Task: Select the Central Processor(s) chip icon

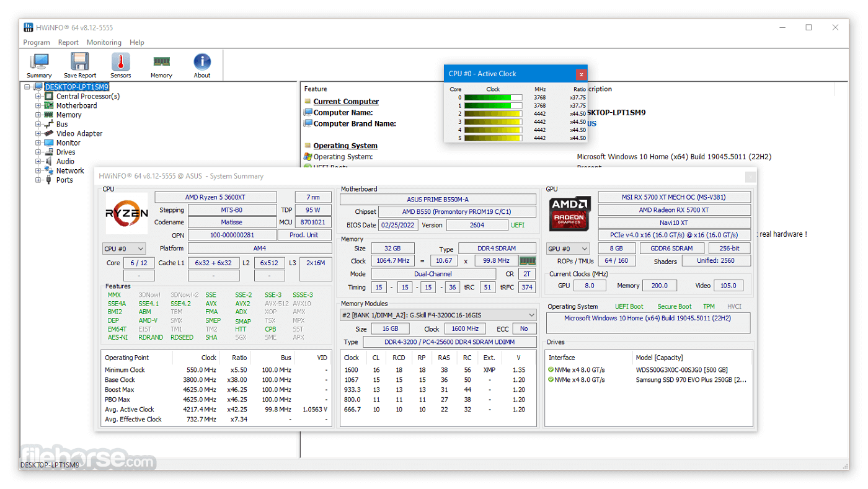Action: pos(49,96)
